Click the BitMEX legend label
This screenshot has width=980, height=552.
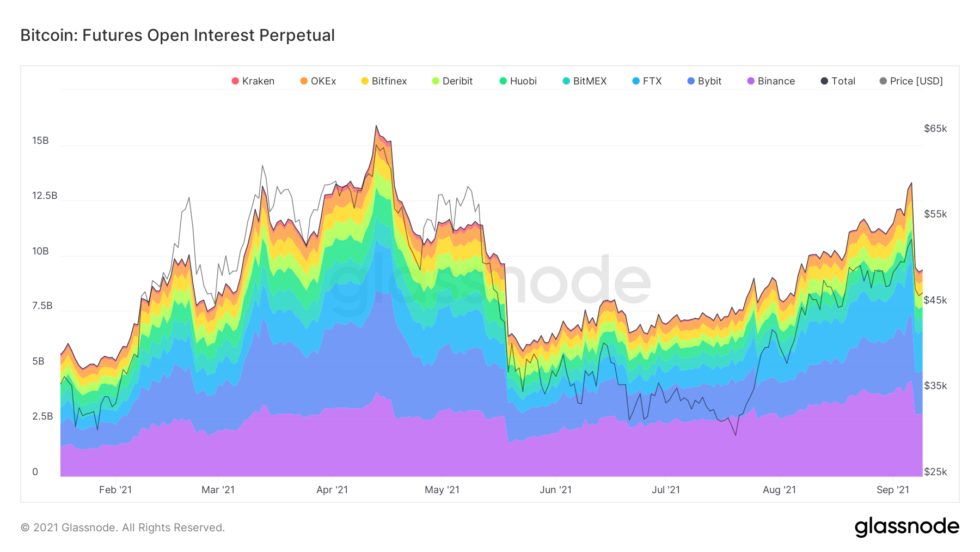[x=590, y=81]
